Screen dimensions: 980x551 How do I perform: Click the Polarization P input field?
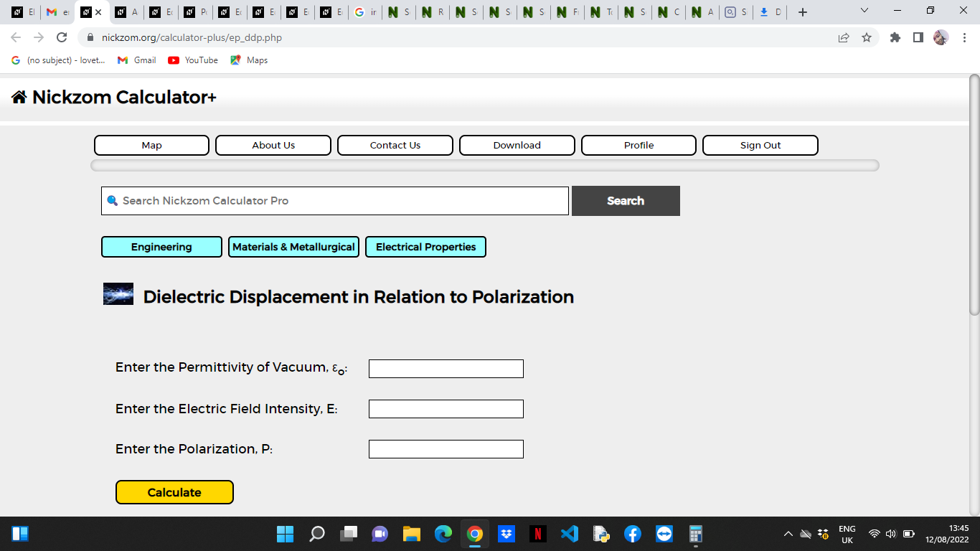pos(446,449)
